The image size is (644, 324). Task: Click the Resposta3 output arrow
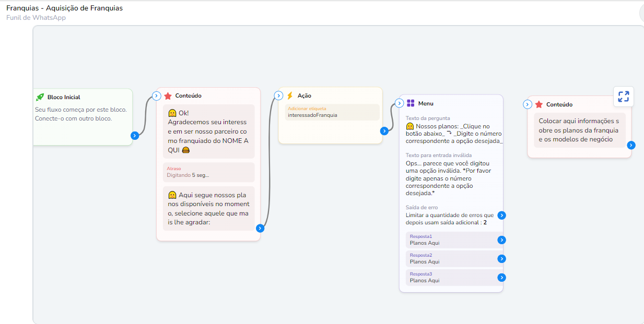pyautogui.click(x=501, y=278)
